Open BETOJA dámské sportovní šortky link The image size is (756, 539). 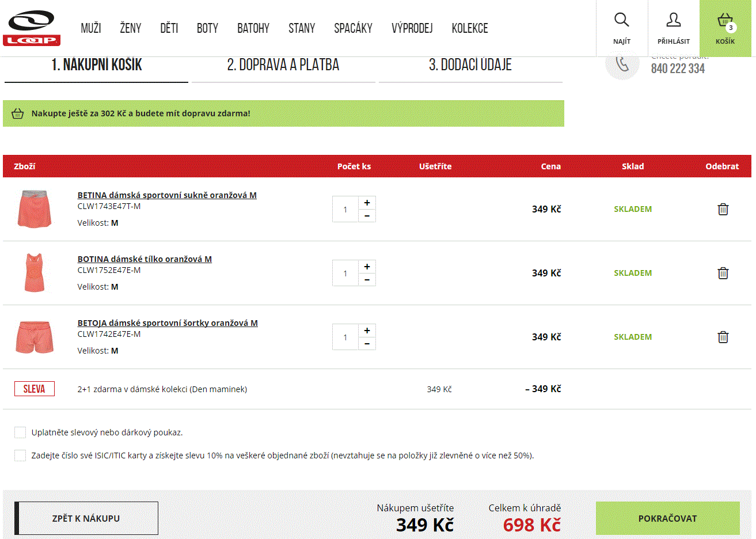coord(168,323)
